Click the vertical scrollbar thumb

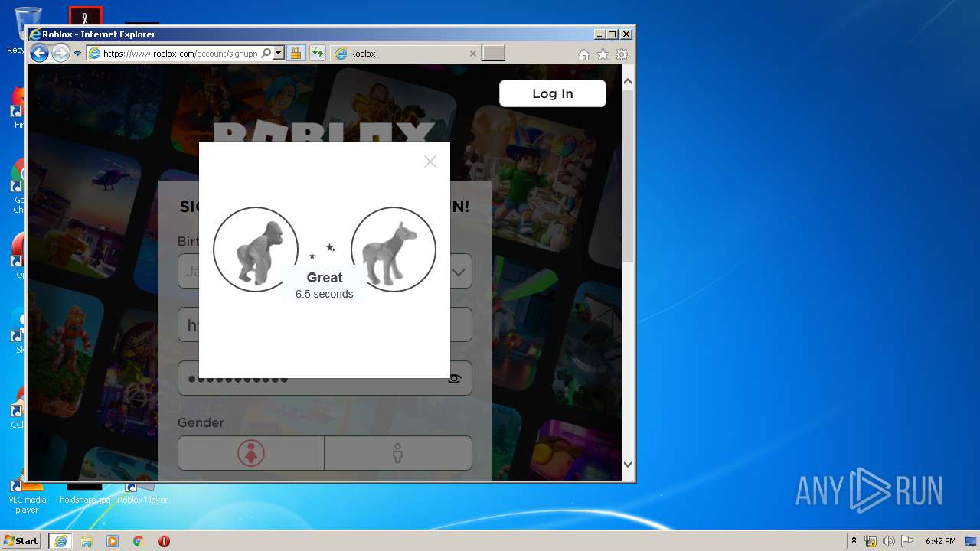tap(628, 176)
